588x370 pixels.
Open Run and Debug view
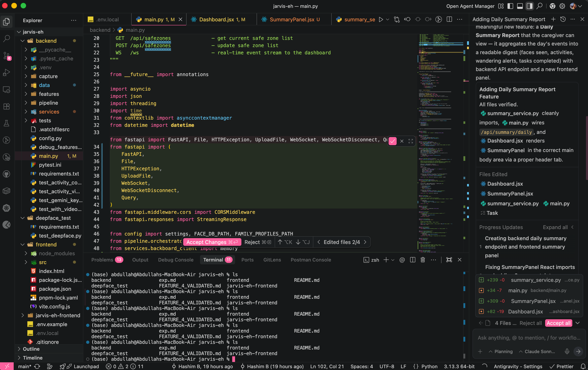pos(7,72)
